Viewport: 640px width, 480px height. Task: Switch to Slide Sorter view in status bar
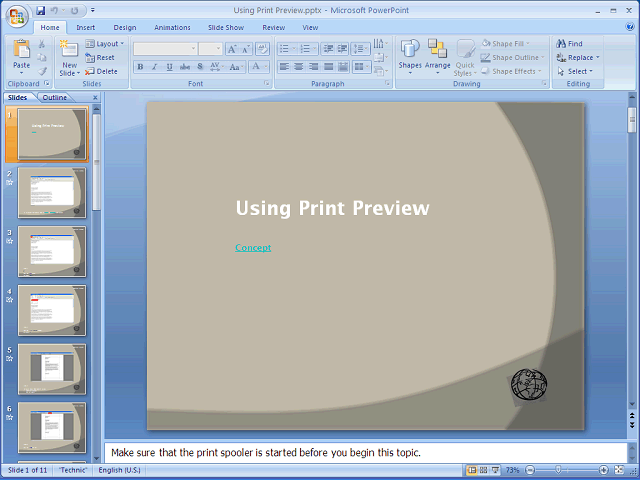point(484,470)
